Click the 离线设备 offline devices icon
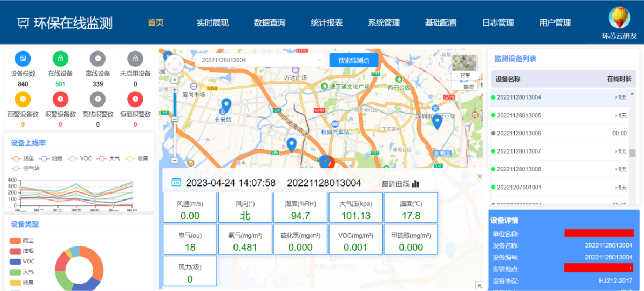Screen dimensions: 644x291 click(x=97, y=58)
